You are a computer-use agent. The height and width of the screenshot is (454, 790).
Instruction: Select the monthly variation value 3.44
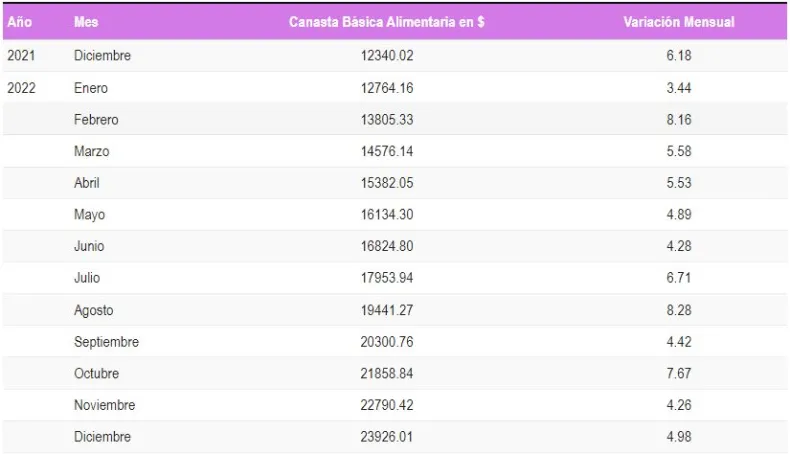pos(679,88)
